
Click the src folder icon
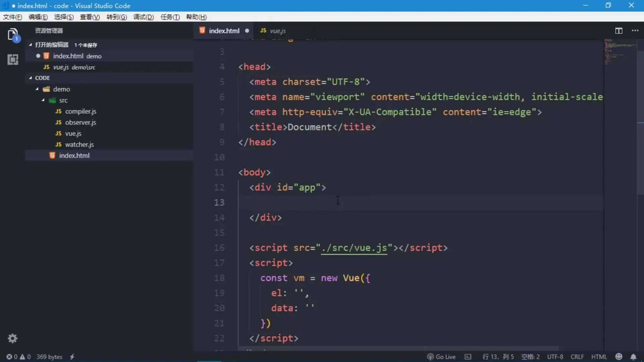coord(52,100)
